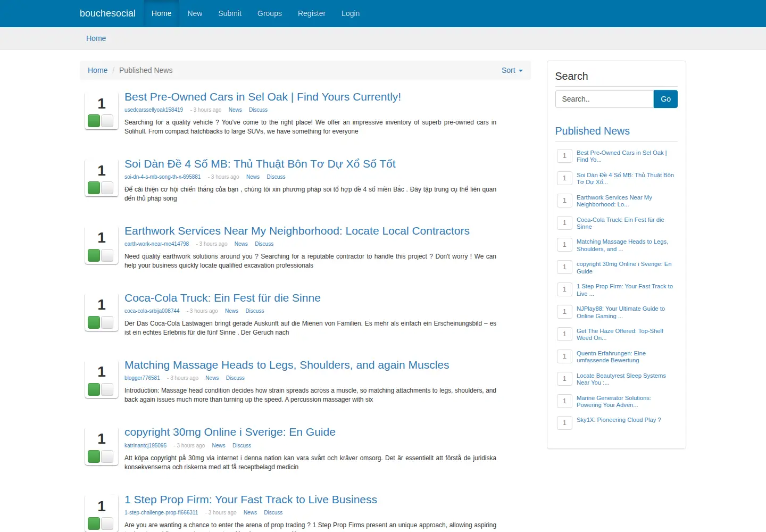Open sidebar link NJPlay88 Ultimate Guide
The image size is (766, 532).
(620, 312)
